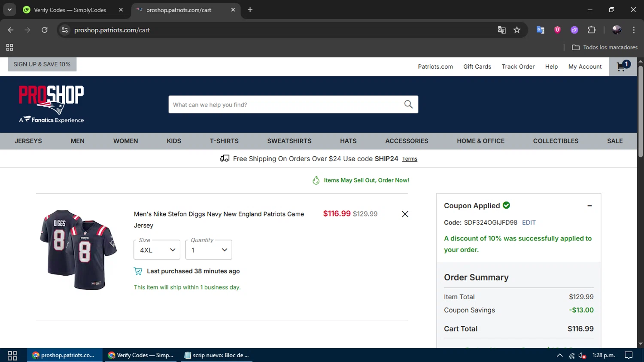Image resolution: width=644 pixels, height=362 pixels.
Task: Open the T-SHIRTS menu
Action: coord(224,141)
